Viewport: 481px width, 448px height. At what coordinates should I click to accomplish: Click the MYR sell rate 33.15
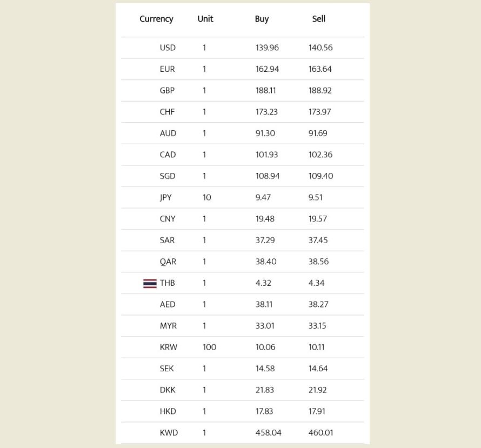(318, 326)
